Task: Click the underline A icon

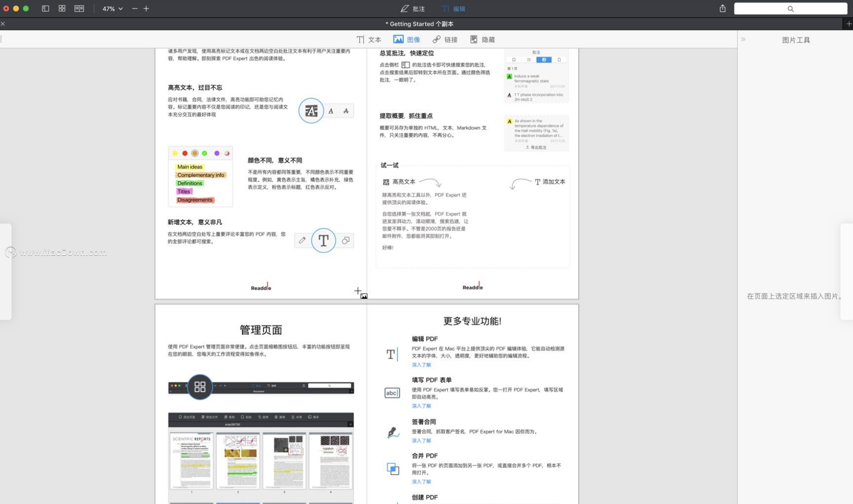Action: click(331, 111)
